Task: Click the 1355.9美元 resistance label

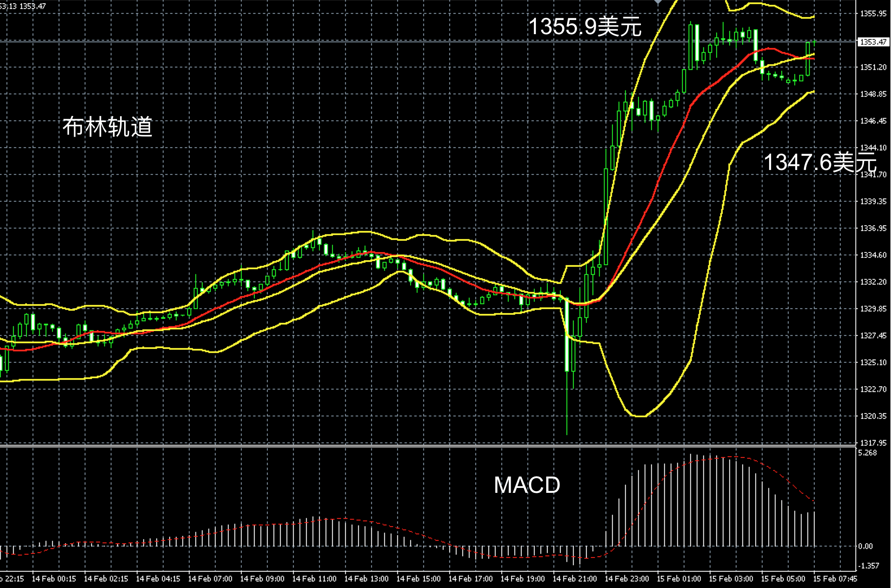Action: pos(585,27)
